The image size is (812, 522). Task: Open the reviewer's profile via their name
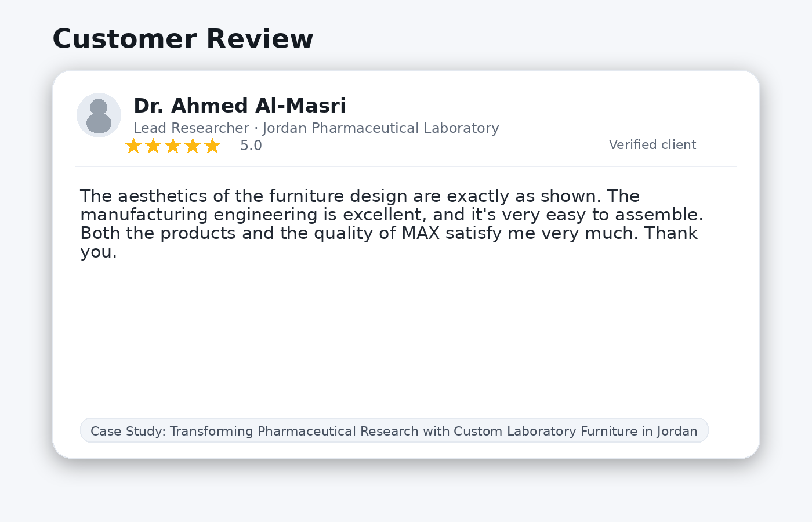(240, 106)
